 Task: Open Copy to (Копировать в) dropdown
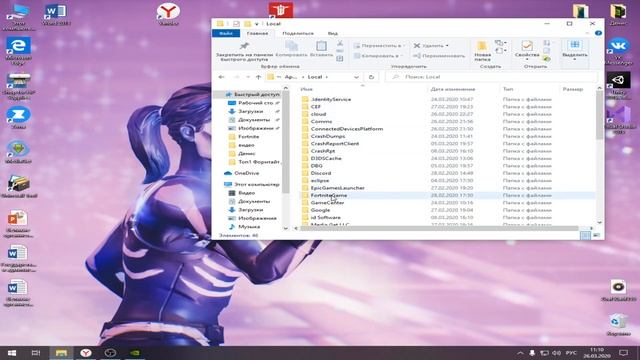coord(378,56)
